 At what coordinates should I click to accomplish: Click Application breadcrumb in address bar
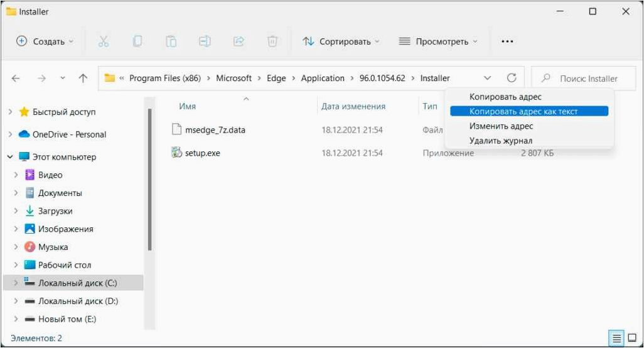pos(323,78)
